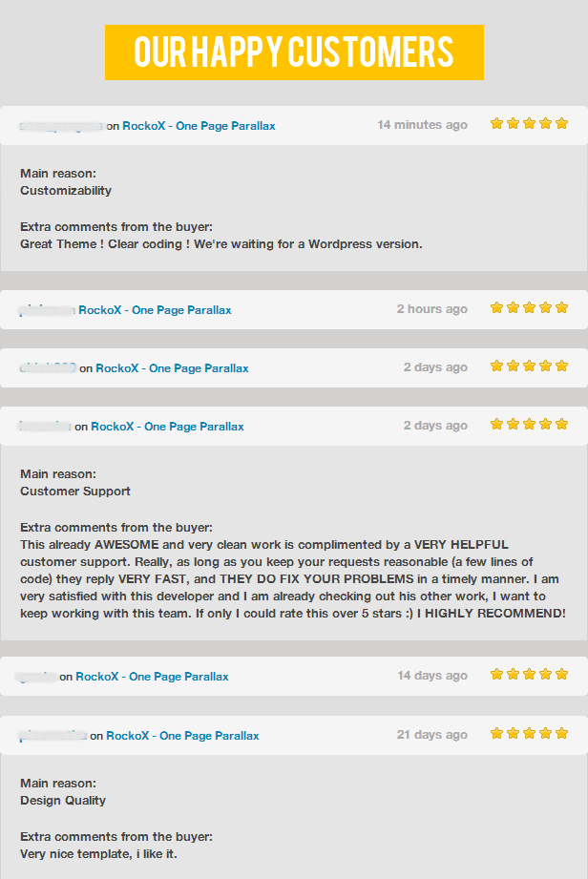
Task: Open the RockoX link in the 14 minutes ago review
Action: (x=199, y=126)
